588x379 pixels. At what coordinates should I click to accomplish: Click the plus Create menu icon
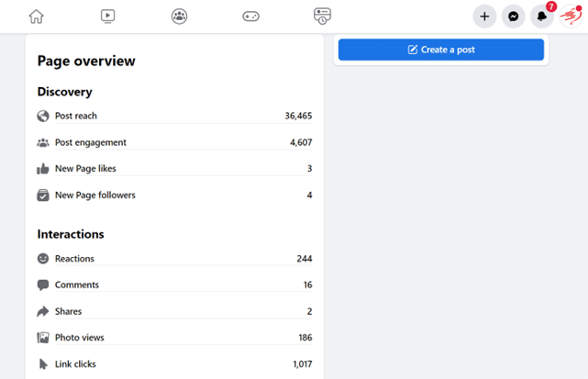click(484, 17)
